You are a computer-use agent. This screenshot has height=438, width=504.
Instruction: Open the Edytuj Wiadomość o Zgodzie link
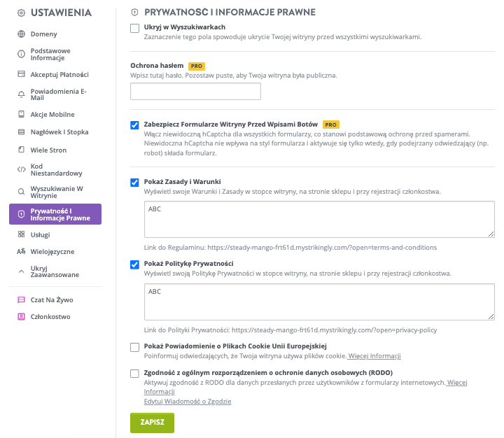187,402
